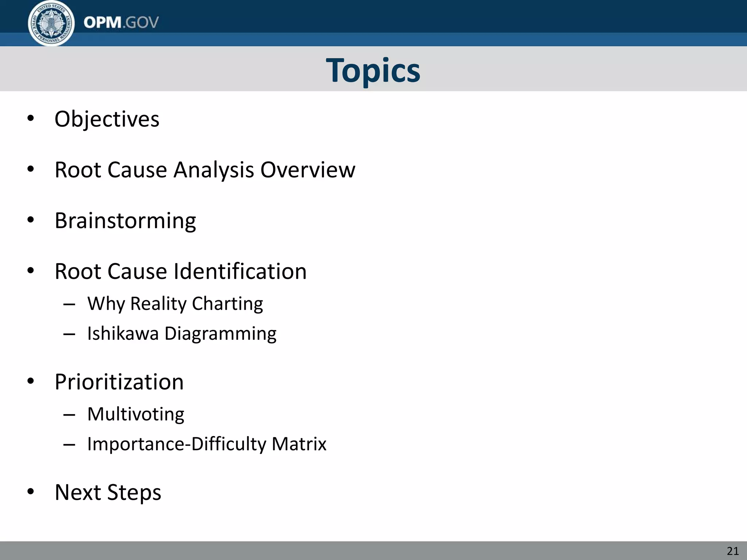
Task: Click Root Cause Analysis Overview text
Action: 205,170
